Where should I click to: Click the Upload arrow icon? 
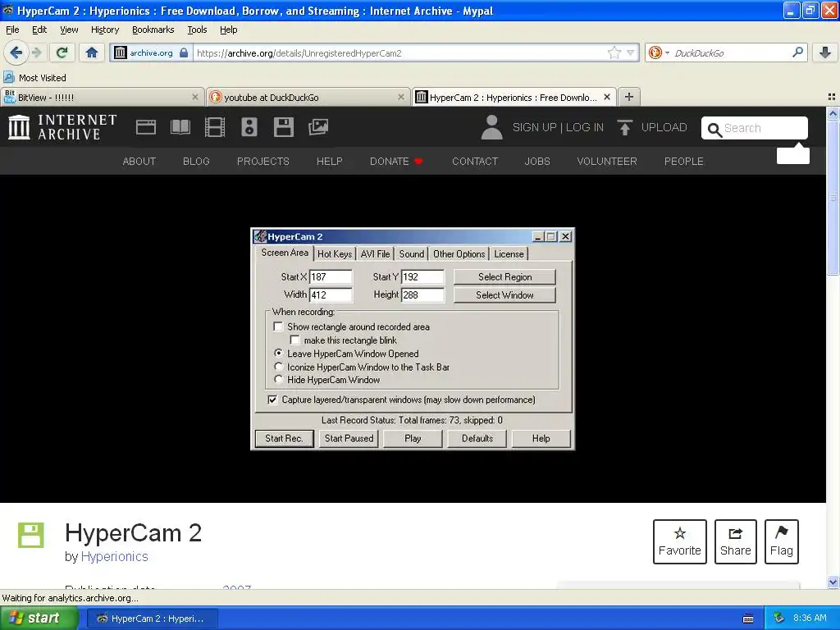[624, 127]
